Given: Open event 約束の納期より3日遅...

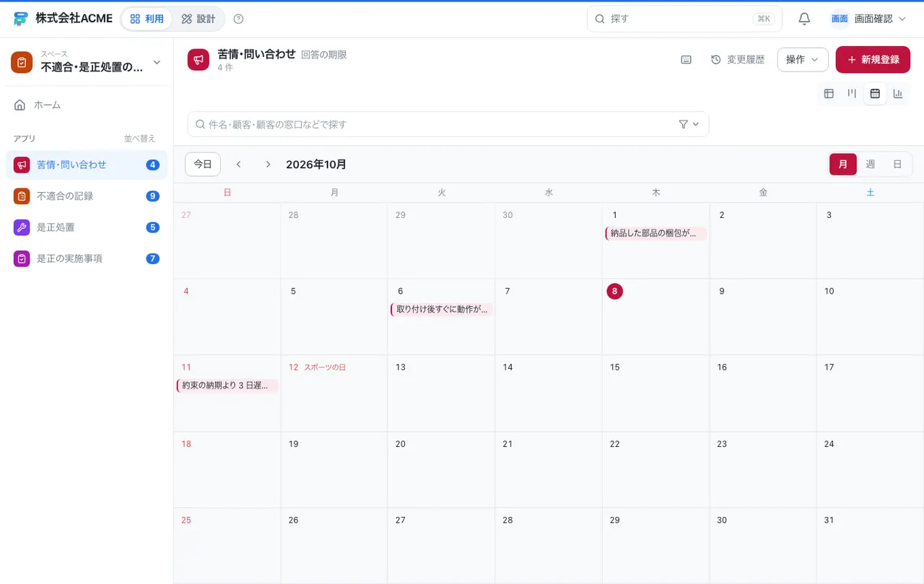Looking at the screenshot, I should coord(227,386).
